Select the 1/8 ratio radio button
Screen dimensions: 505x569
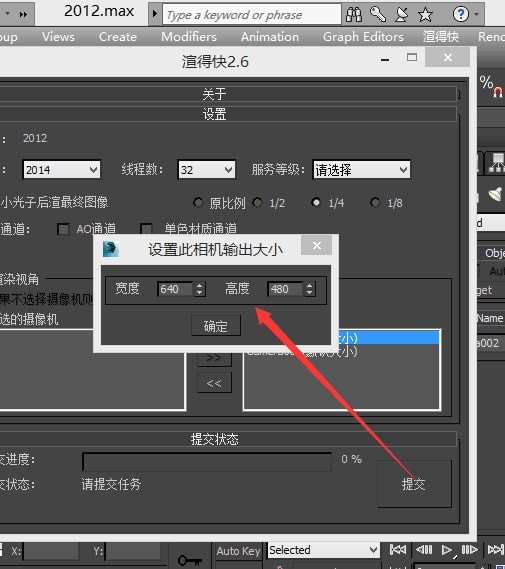point(375,202)
